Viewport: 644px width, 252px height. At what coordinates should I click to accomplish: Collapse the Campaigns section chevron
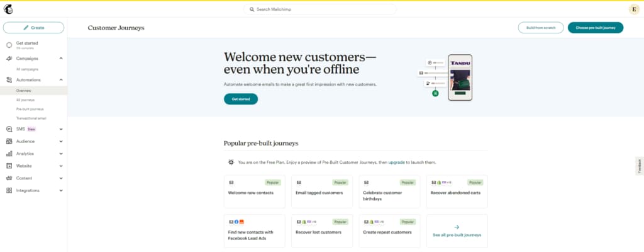pyautogui.click(x=61, y=59)
